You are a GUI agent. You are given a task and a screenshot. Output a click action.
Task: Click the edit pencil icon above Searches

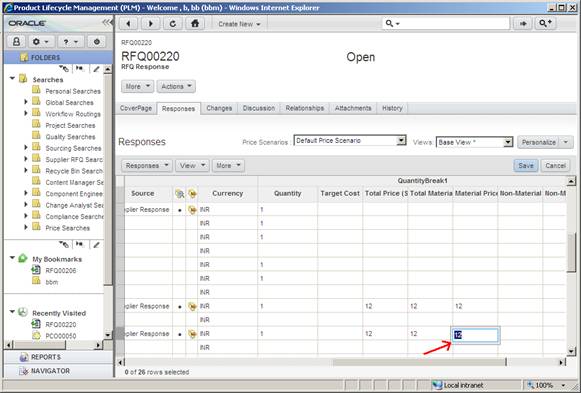[96, 69]
